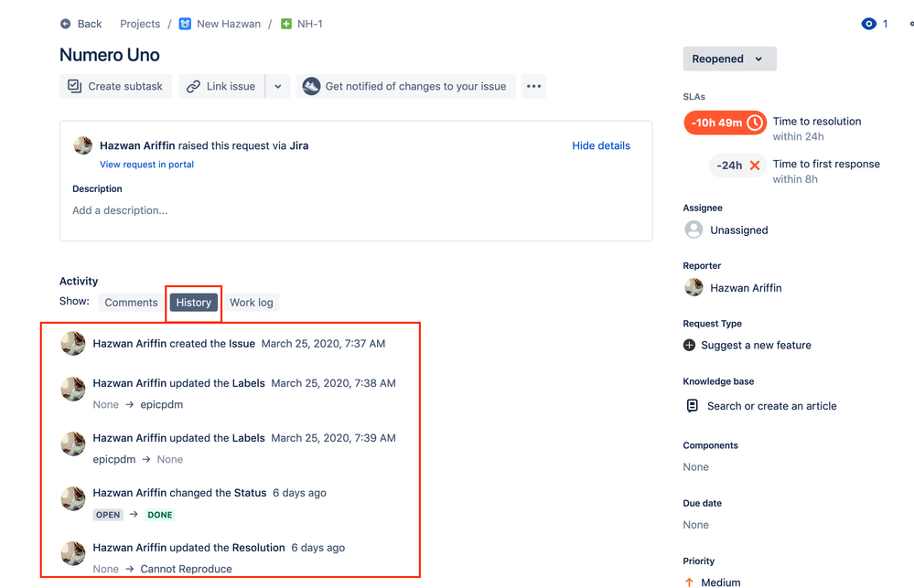Open the New Hazwan project icon
The height and width of the screenshot is (588, 914).
(x=185, y=24)
